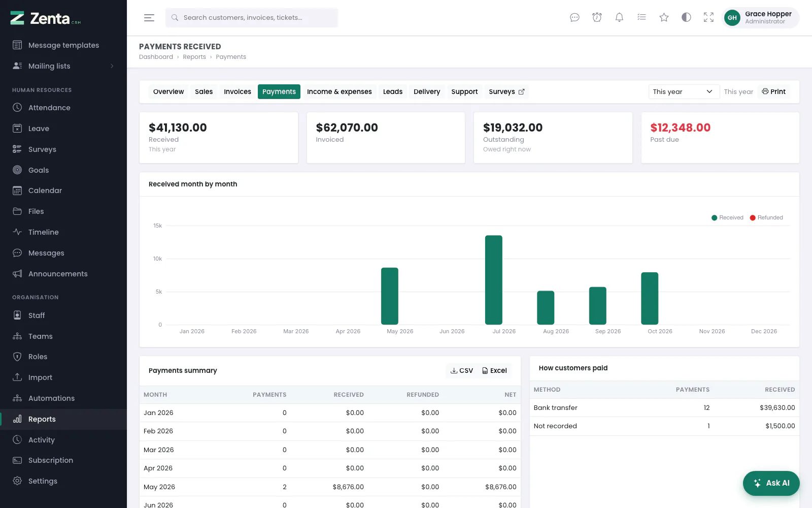Open the favorites star icon
Viewport: 812px width, 508px height.
pos(664,18)
